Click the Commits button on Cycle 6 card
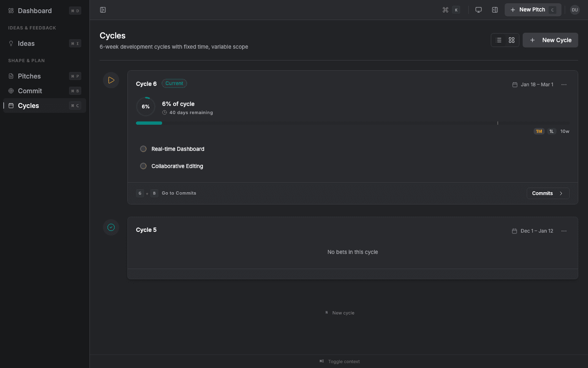This screenshot has width=588, height=368. (548, 193)
